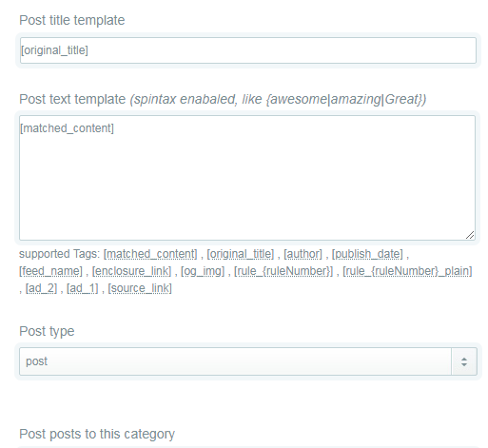Insert the [matched_content] supported tag

pyautogui.click(x=150, y=254)
